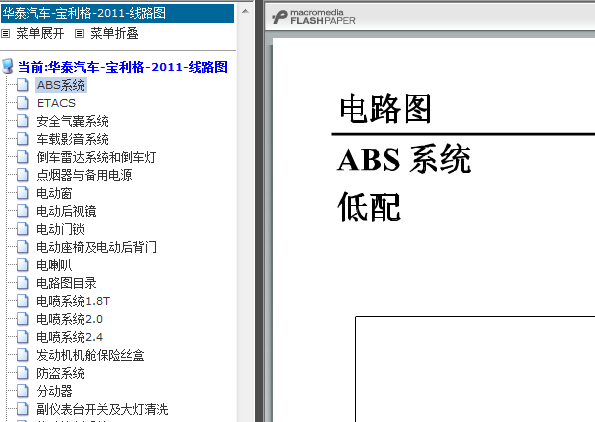Click the blue 华泰汽车-宝利格-2011-线路图 title bar
Screen dimensions: 595x422
coord(117,14)
